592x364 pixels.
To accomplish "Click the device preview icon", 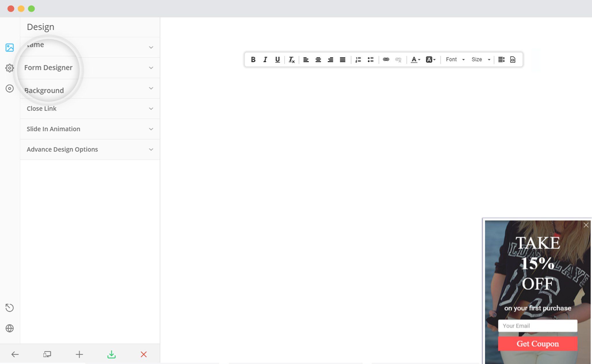I will pyautogui.click(x=47, y=354).
